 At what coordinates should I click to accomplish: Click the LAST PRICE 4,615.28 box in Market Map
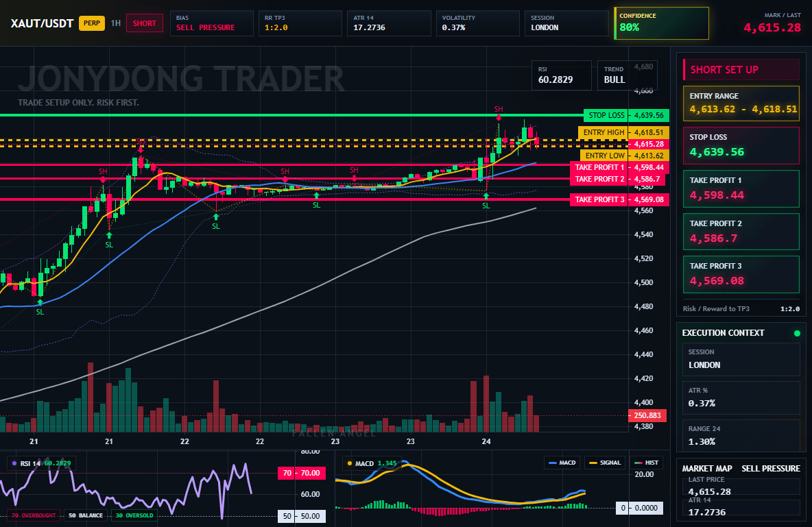[x=741, y=487]
